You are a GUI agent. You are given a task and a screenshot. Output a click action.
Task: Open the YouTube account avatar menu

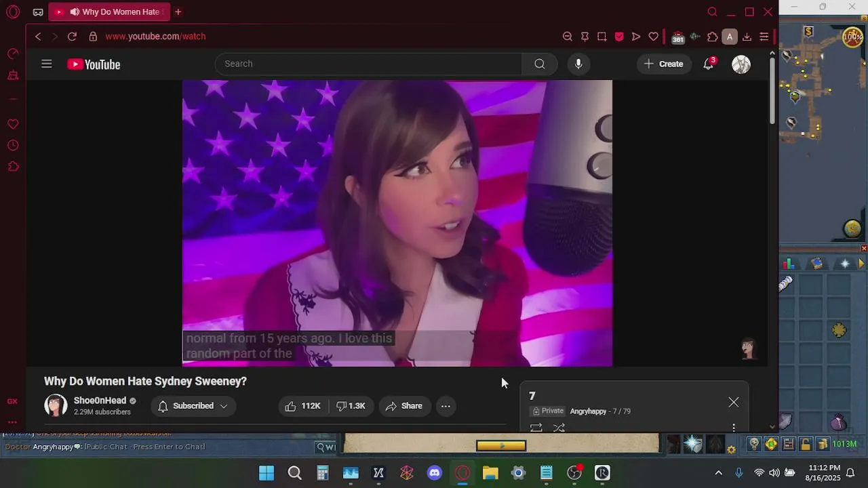[x=741, y=64]
